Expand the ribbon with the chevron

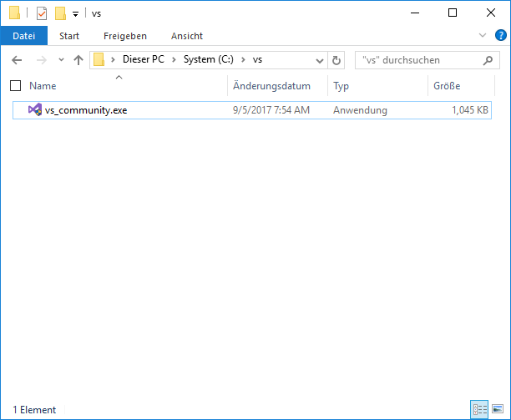(x=483, y=36)
